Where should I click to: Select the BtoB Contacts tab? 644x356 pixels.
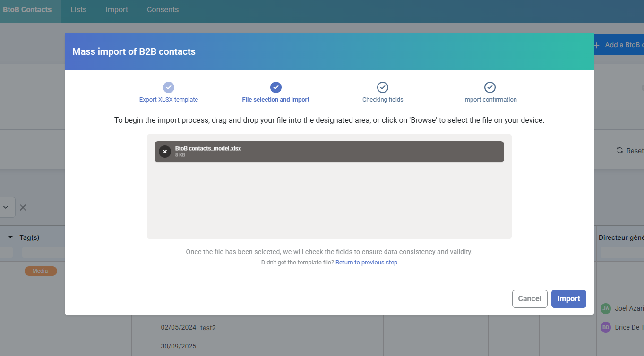pos(27,9)
